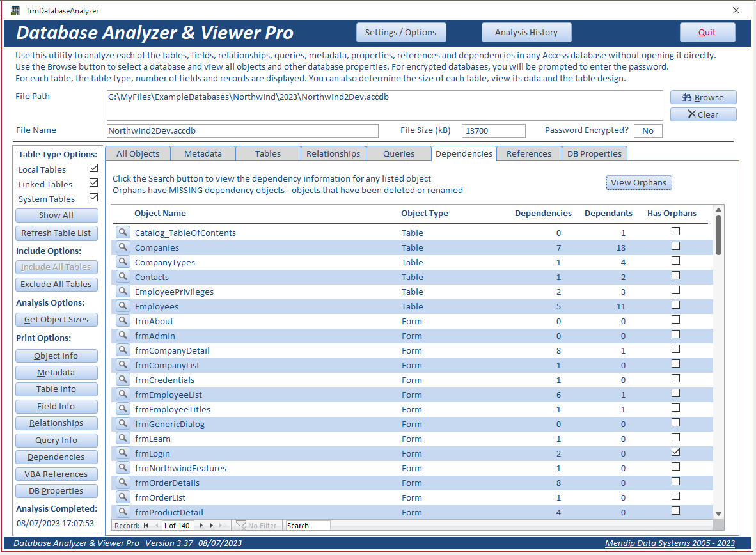The image size is (756, 555).
Task: Open Mendip Data Systems 2005 - 2023 link
Action: [x=670, y=543]
